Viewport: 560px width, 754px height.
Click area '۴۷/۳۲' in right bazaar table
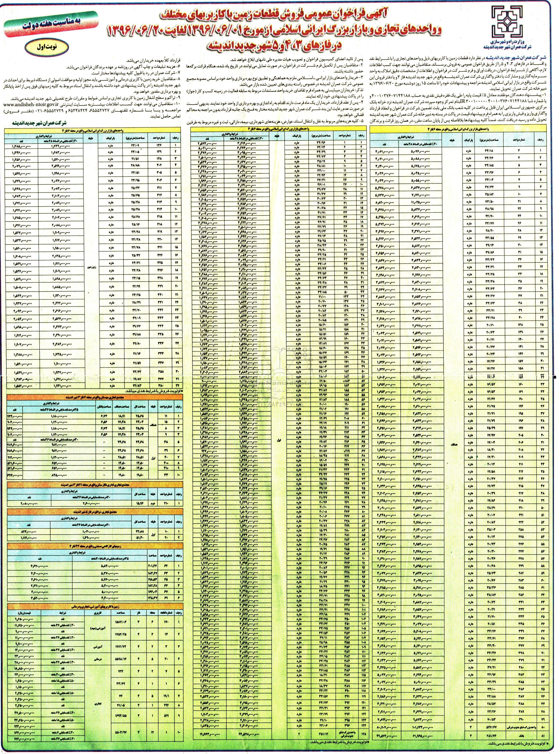coord(489,187)
